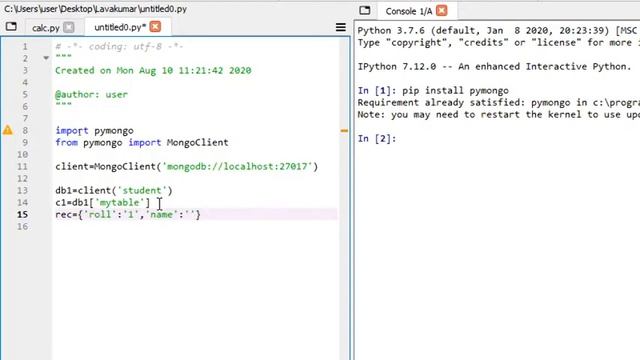Collapse the docstring fold arrow on line 2
Viewport: 640px width, 360px height.
(46, 58)
